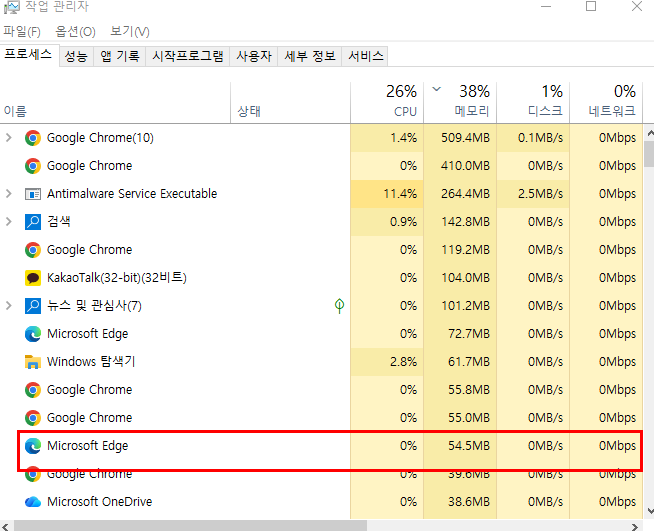Click the 264.4MB memory cell
654x531 pixels.
coord(460,194)
